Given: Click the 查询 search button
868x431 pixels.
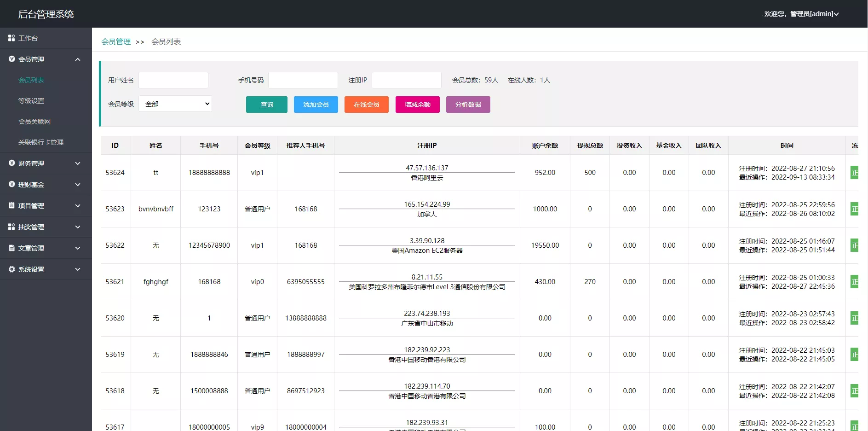Looking at the screenshot, I should point(266,105).
